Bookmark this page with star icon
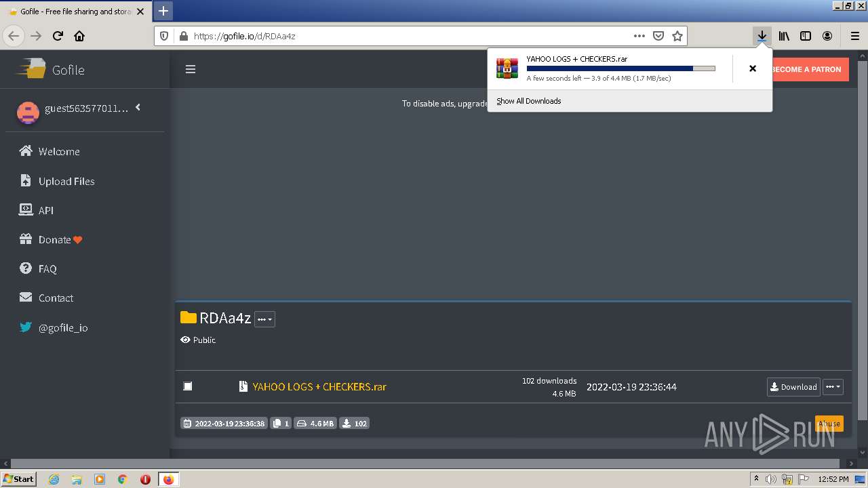This screenshot has width=868, height=488. coord(677,36)
